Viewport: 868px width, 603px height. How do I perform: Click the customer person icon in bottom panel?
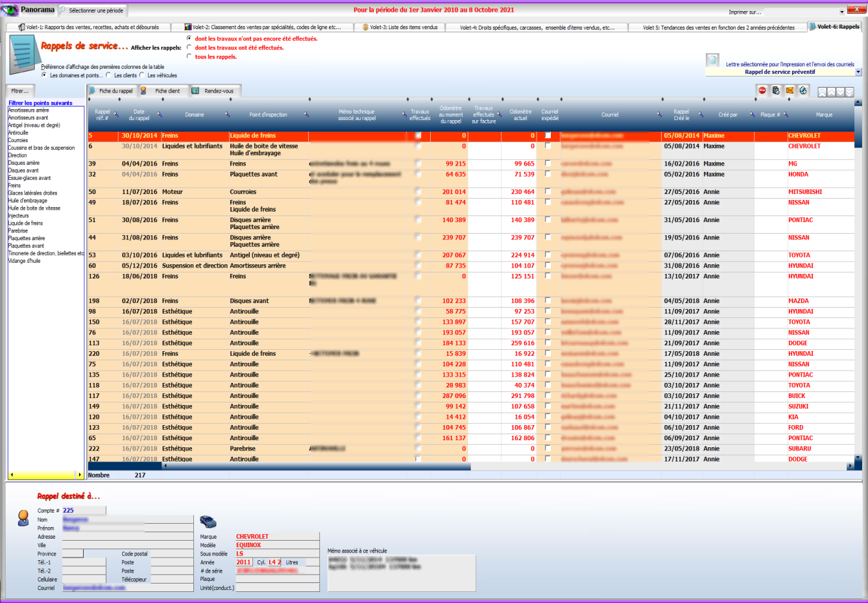(x=23, y=517)
